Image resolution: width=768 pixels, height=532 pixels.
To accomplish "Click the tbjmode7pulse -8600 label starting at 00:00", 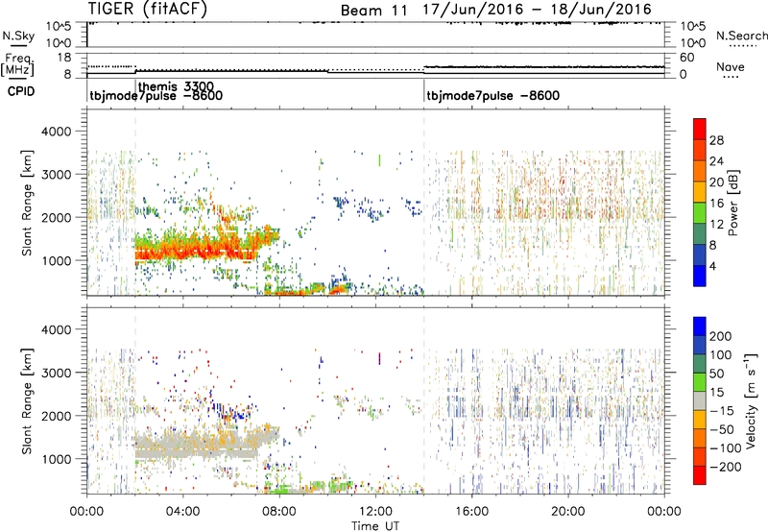I will tap(156, 95).
